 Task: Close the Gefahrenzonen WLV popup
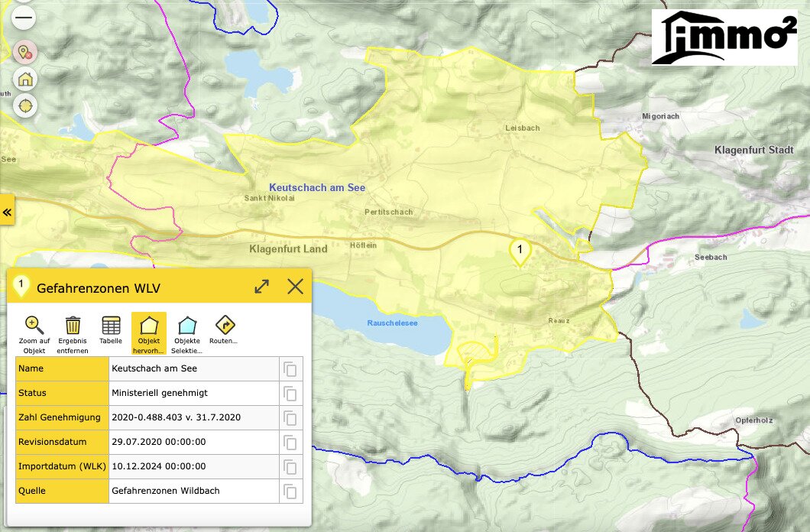tap(295, 287)
